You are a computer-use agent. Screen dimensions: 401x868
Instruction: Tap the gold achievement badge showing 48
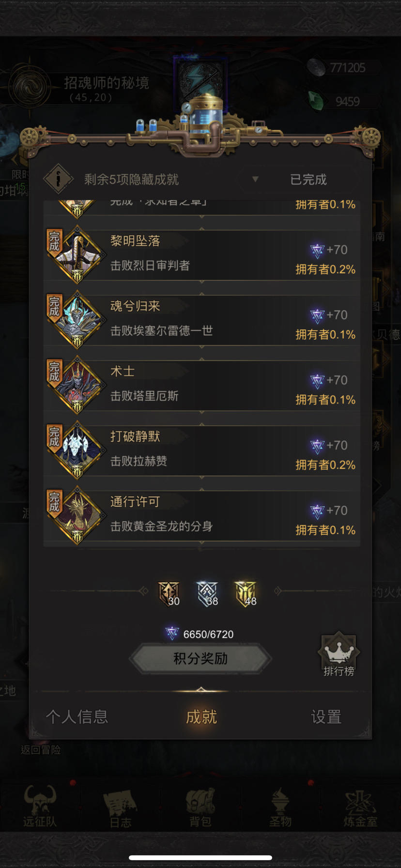click(246, 594)
